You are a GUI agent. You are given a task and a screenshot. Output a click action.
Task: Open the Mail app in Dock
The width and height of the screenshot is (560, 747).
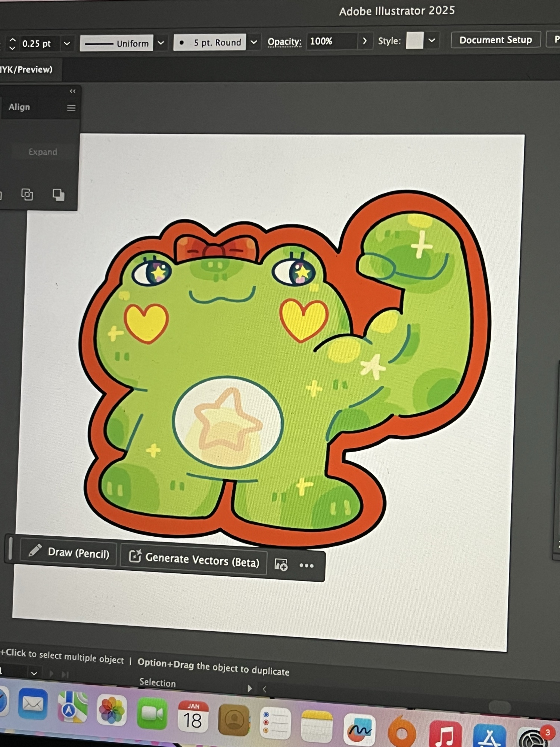tap(33, 705)
